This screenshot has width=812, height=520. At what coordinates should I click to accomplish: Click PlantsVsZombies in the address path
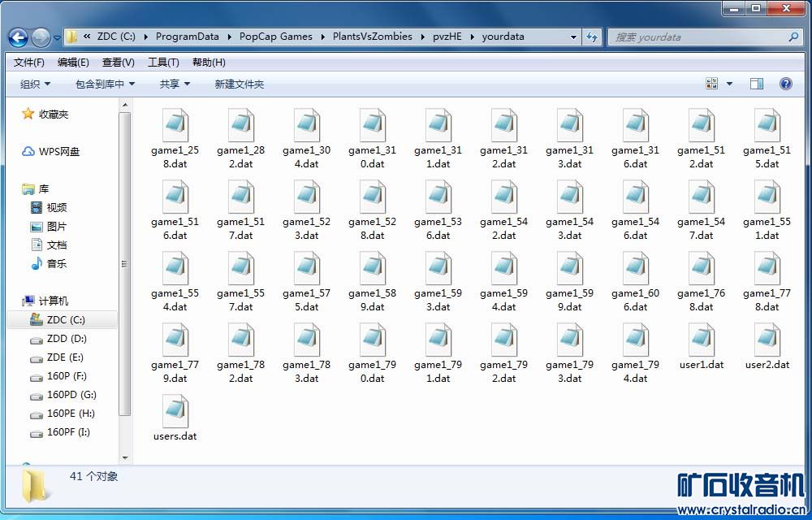point(372,37)
